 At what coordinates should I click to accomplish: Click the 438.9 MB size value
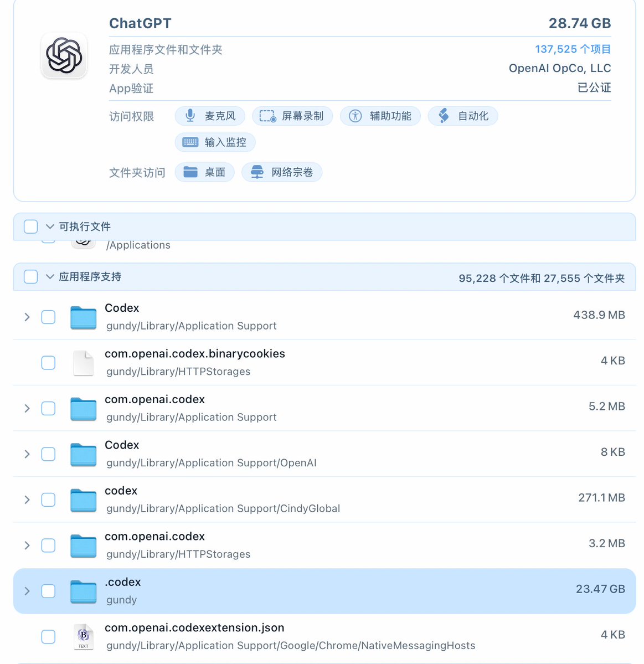[599, 315]
